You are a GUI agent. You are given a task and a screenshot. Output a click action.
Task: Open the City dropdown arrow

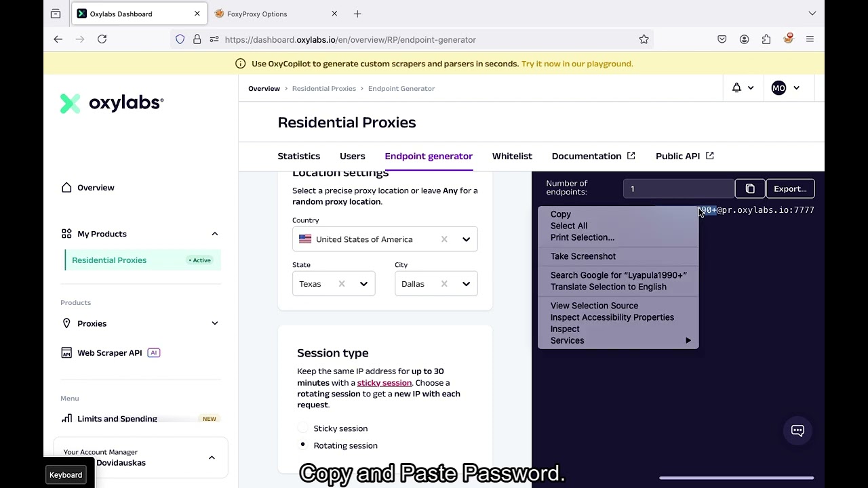[x=466, y=284]
